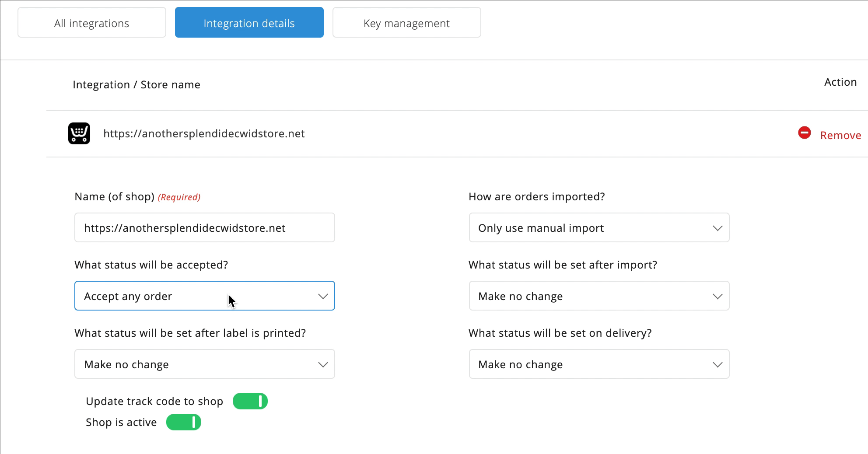Click the black shopping cart store icon
The image size is (868, 454).
point(79,133)
